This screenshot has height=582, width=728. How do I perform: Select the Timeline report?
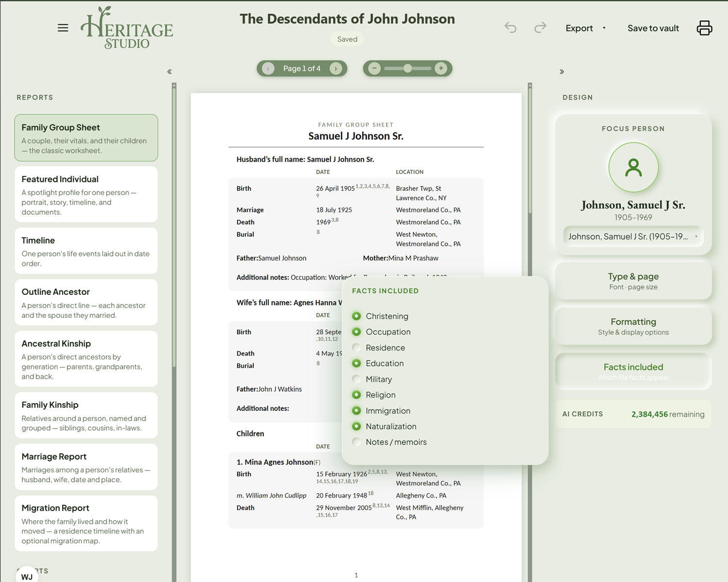[86, 251]
